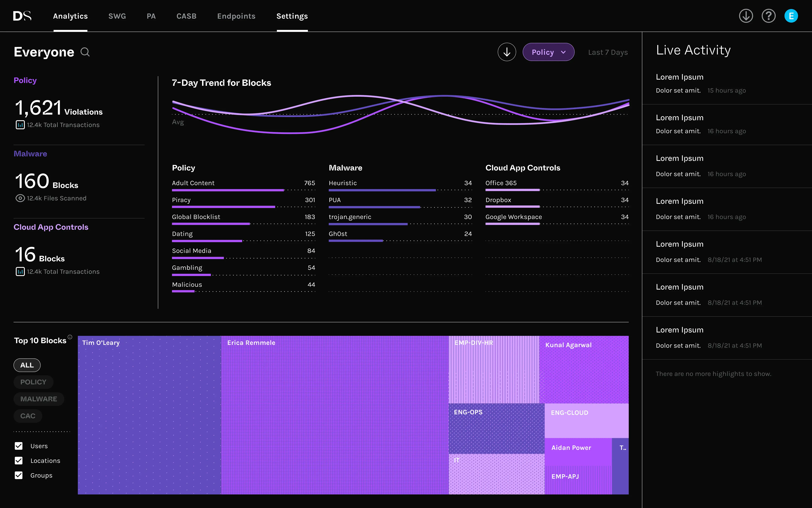Select the IT treemap block

pyautogui.click(x=497, y=474)
